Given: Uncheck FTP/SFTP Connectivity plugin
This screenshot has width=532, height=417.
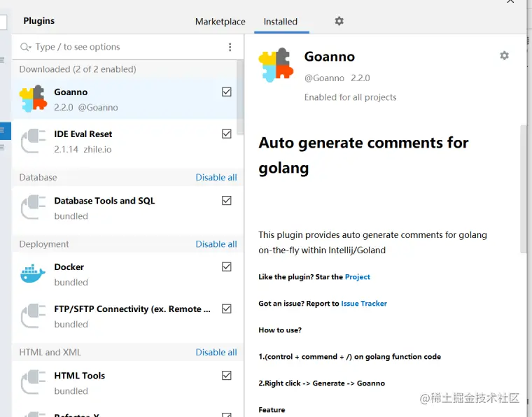Looking at the screenshot, I should point(227,309).
